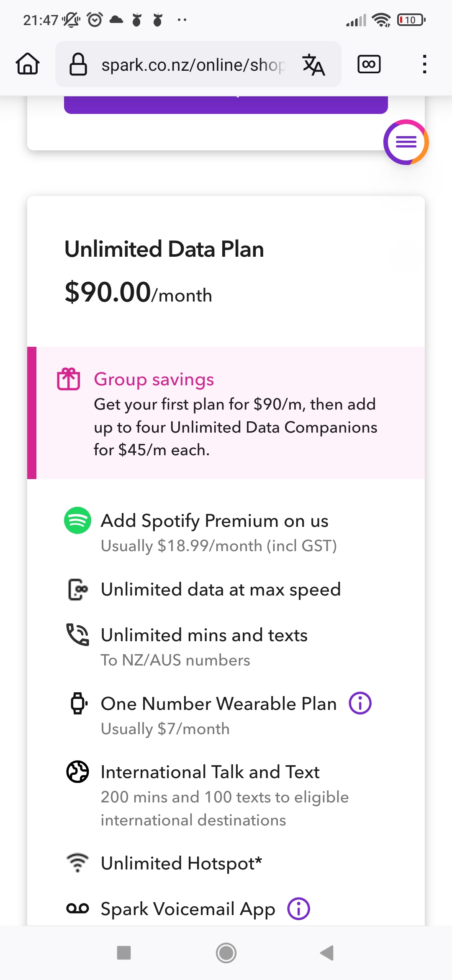Tap the Unlimited Hotspot wifi icon
Viewport: 452px width, 980px height.
point(77,863)
